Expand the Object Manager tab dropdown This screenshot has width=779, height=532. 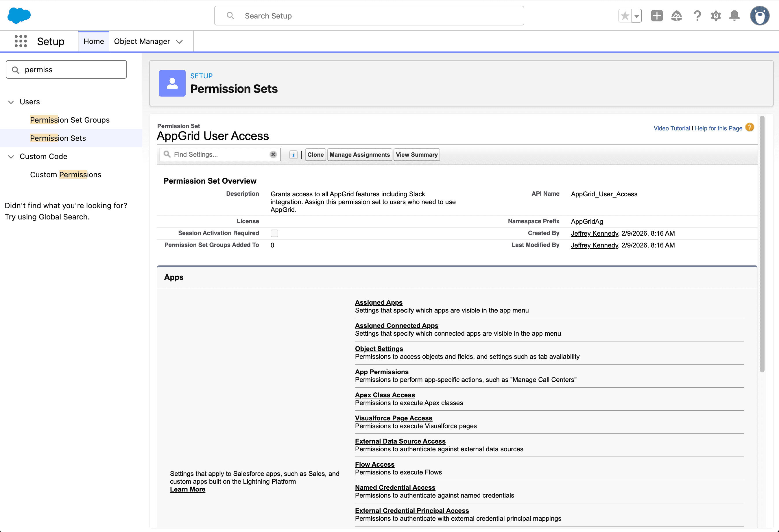click(179, 42)
